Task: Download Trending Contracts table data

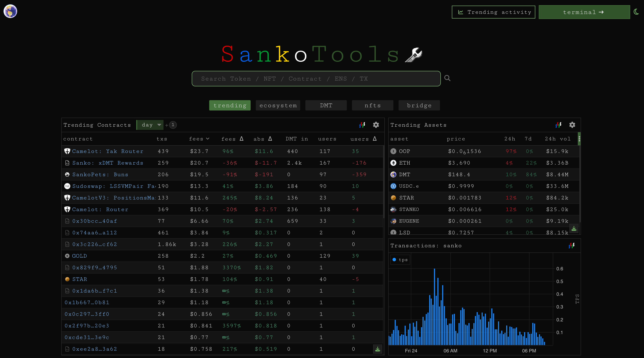Action: [x=377, y=349]
